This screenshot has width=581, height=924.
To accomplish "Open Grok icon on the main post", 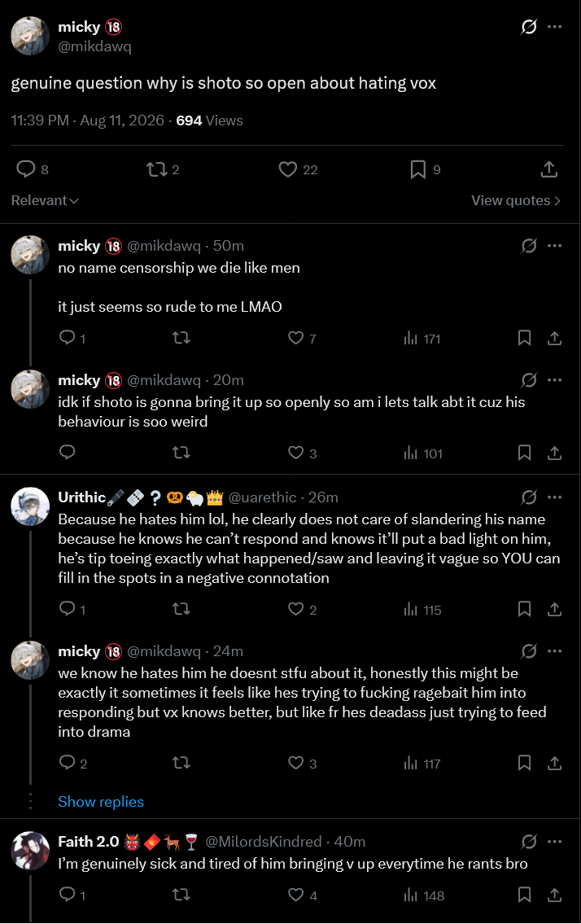I will 529,27.
